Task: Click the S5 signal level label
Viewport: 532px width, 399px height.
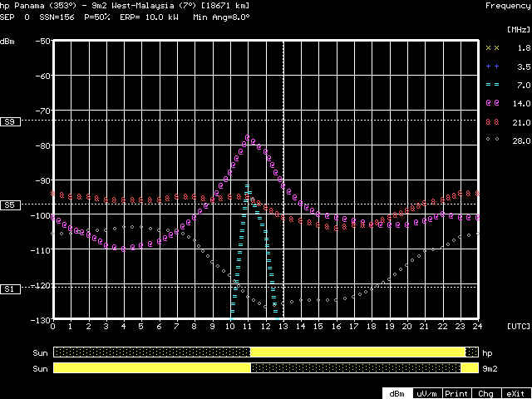Action: [x=10, y=205]
